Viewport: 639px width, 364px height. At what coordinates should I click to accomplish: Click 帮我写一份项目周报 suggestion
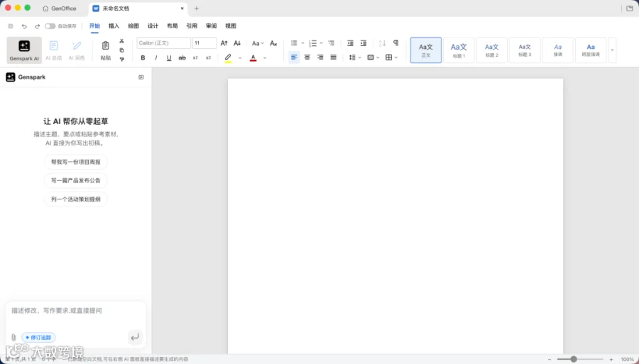tap(76, 162)
